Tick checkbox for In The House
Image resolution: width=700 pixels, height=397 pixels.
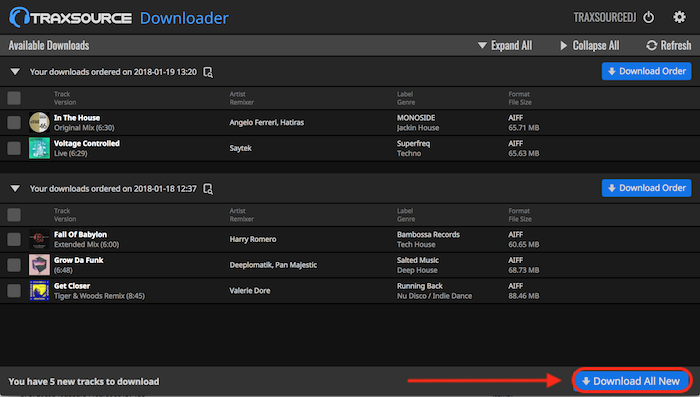14,122
